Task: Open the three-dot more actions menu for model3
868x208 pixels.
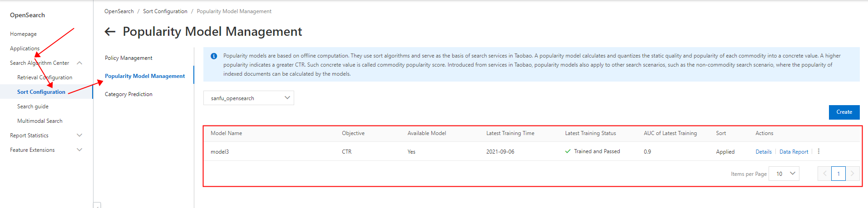Action: [819, 151]
